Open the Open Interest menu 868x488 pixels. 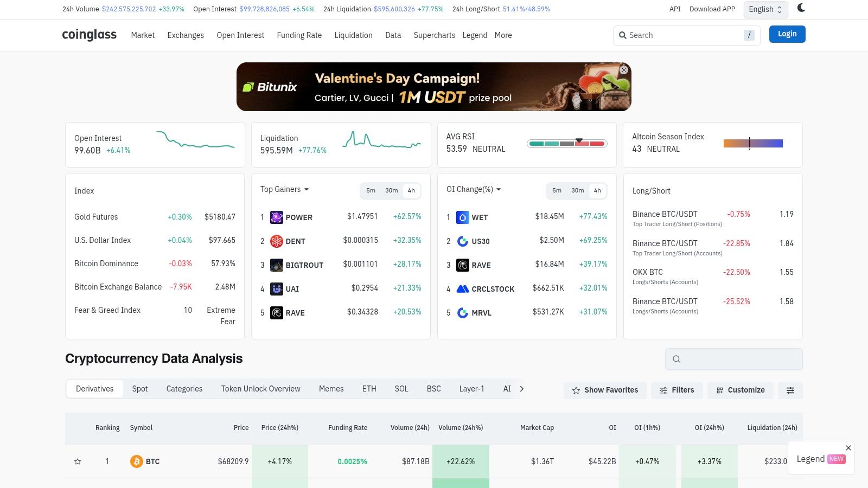click(240, 35)
